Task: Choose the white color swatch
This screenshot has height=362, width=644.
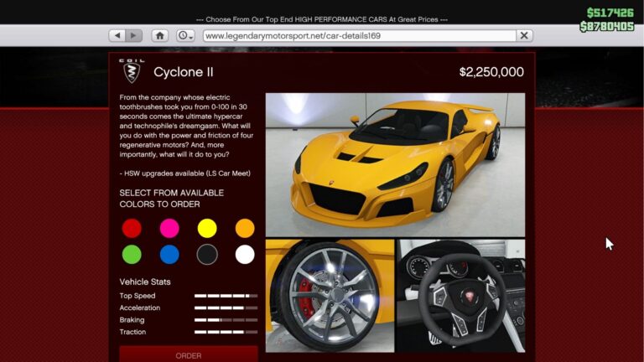Action: pyautogui.click(x=245, y=255)
